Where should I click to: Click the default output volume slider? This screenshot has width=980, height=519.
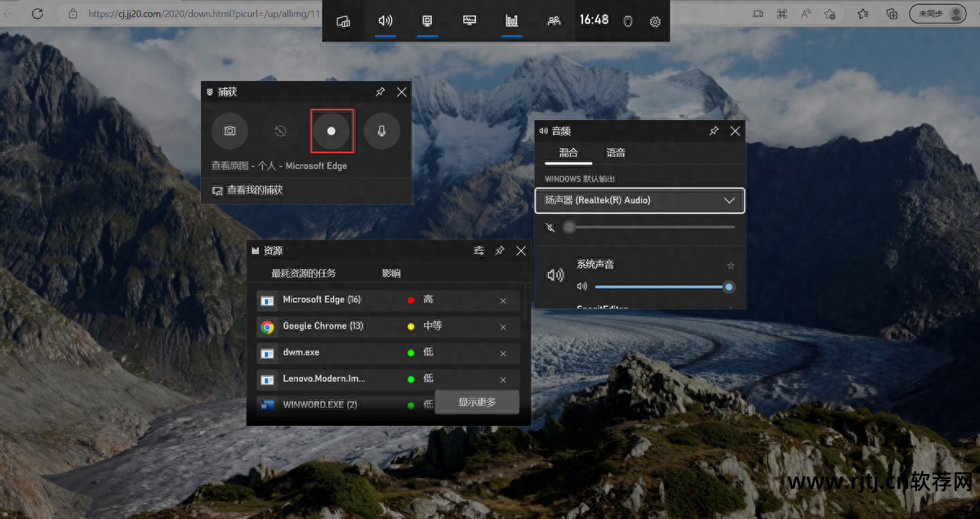point(650,226)
